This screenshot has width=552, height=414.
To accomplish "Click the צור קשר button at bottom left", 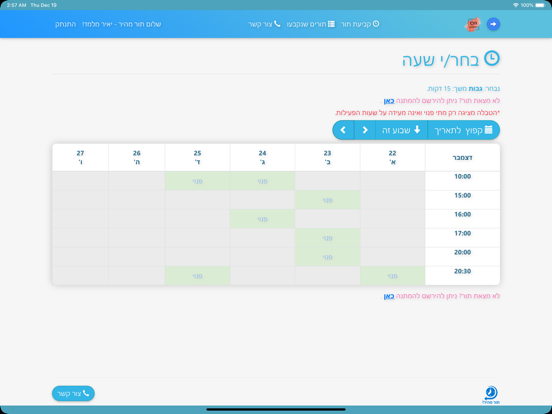I will (73, 393).
